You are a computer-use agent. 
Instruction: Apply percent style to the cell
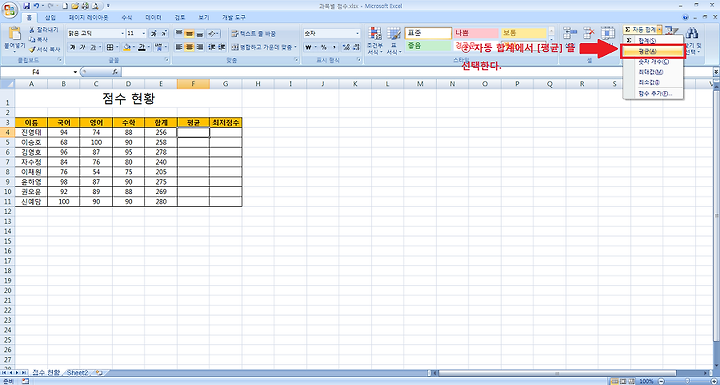coord(323,47)
